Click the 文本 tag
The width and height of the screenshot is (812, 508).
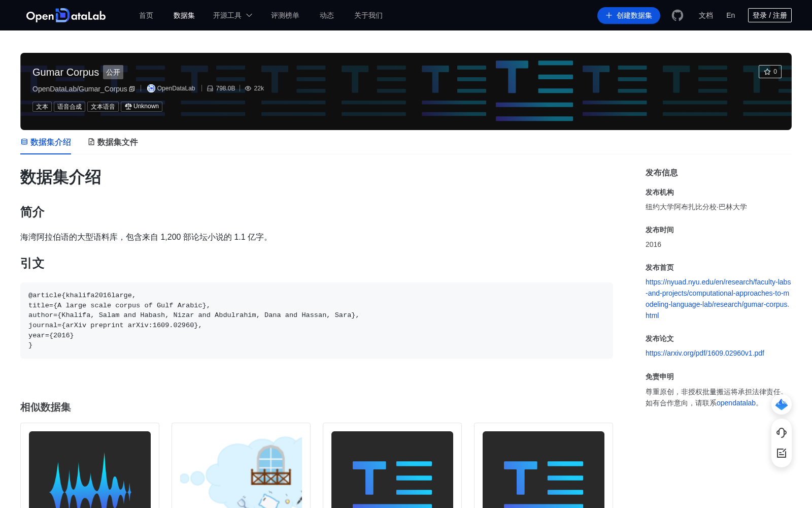point(42,107)
